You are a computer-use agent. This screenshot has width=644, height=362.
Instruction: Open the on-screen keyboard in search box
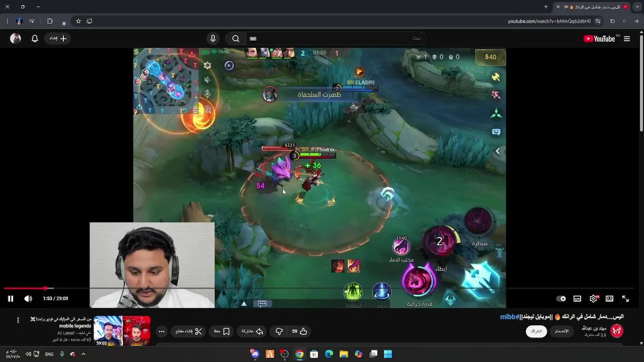pyautogui.click(x=253, y=39)
